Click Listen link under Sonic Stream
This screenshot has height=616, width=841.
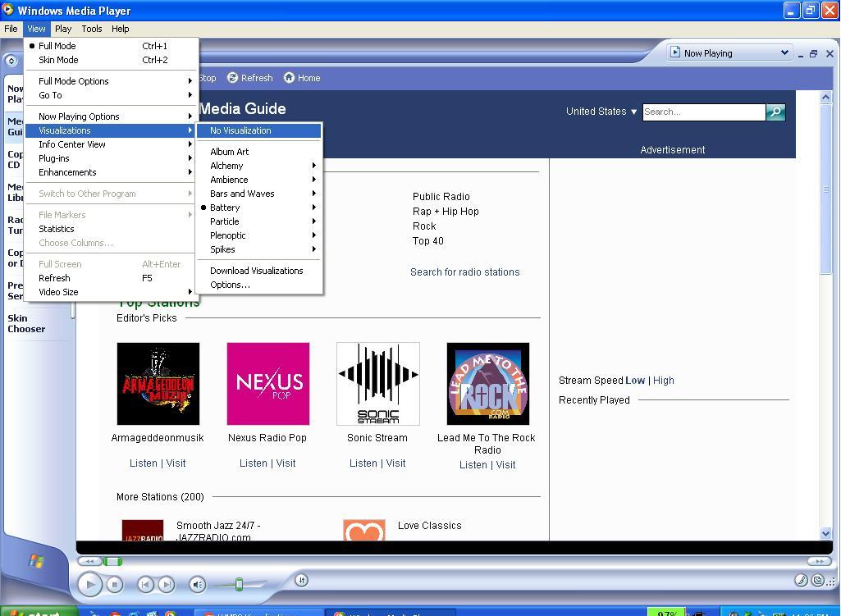point(363,463)
